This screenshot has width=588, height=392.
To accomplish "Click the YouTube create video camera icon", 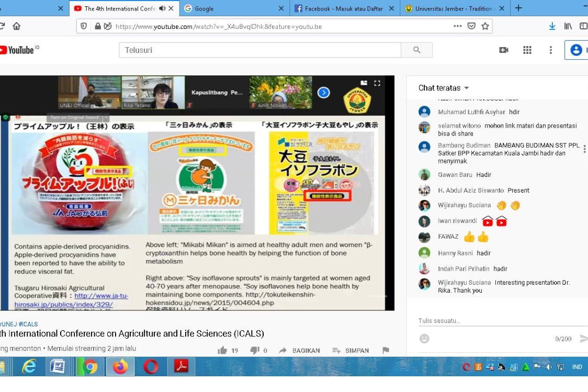I will pyautogui.click(x=504, y=50).
